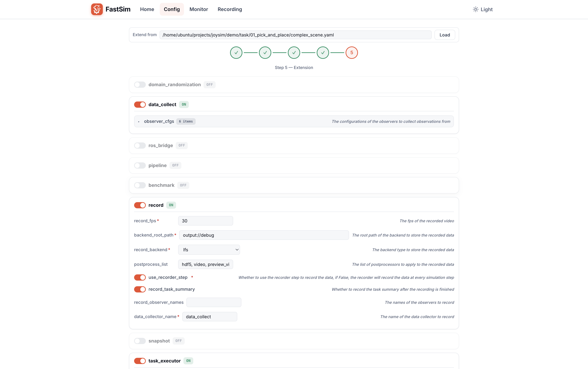Click the 'Step 5 — Extension' caption
Image resolution: width=588 pixels, height=369 pixels.
click(x=294, y=68)
